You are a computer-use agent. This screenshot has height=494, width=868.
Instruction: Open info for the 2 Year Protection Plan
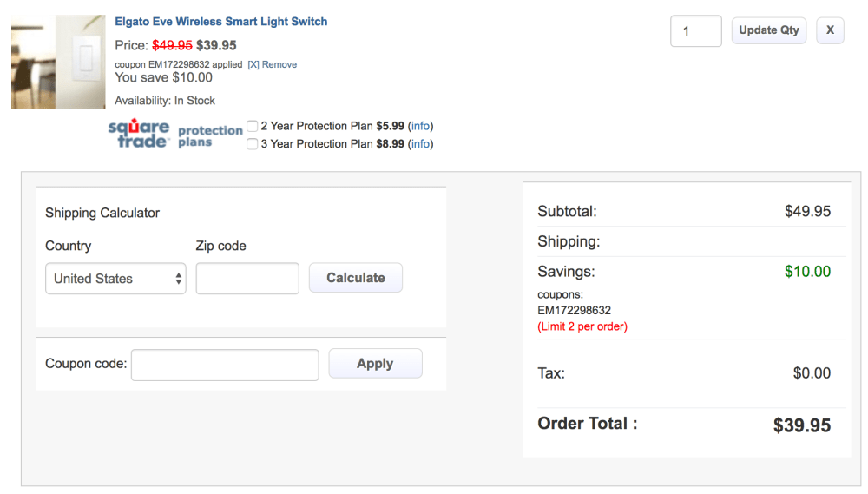[420, 126]
